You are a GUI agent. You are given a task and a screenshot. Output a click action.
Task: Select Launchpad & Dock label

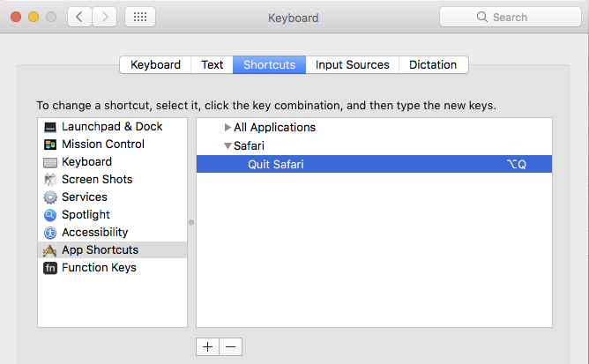tap(112, 127)
